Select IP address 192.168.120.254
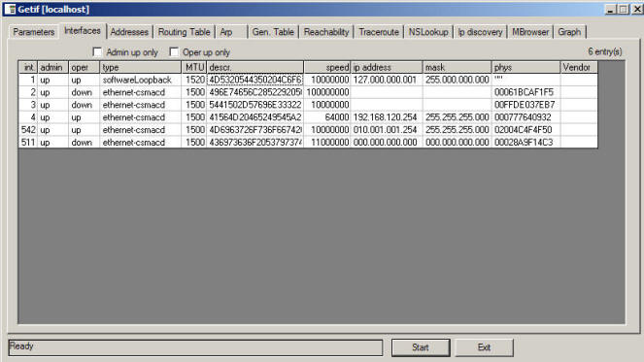The height and width of the screenshot is (362, 644). (387, 117)
